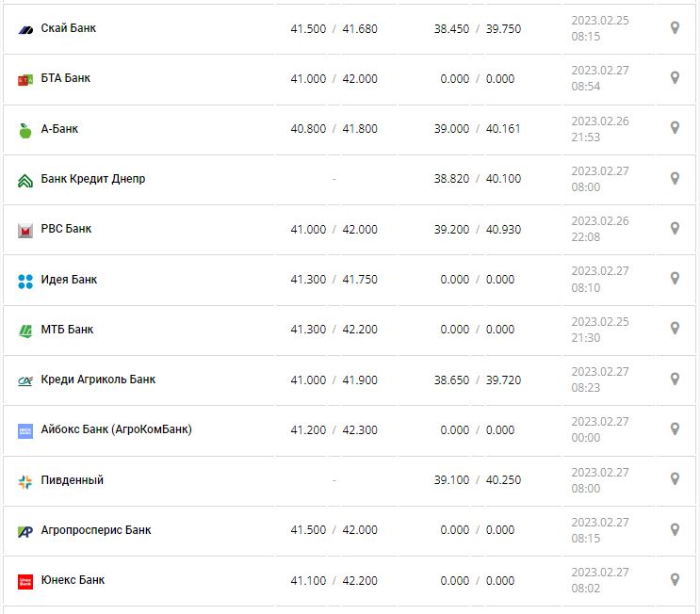Open map pin for Агропросперис Банк
Screen dimensions: 700x614
click(x=675, y=529)
